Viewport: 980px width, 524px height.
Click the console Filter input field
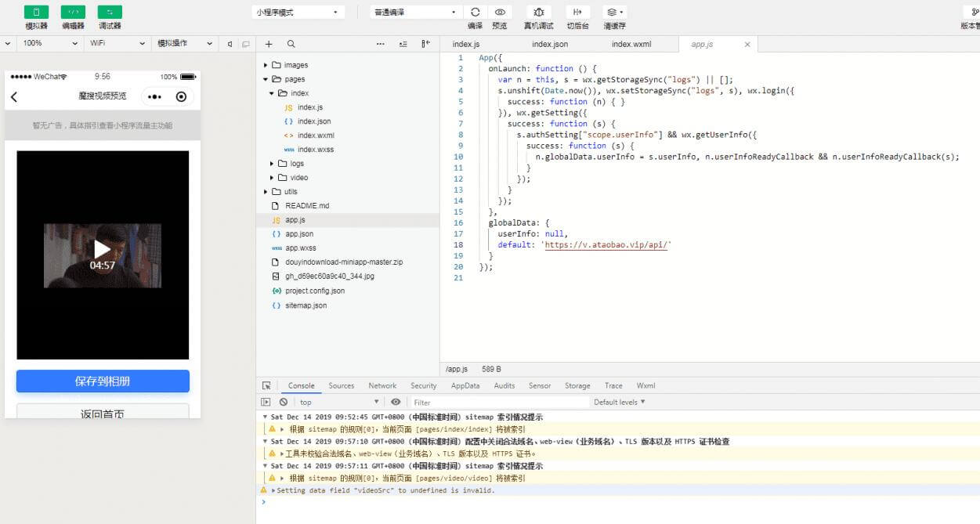498,403
